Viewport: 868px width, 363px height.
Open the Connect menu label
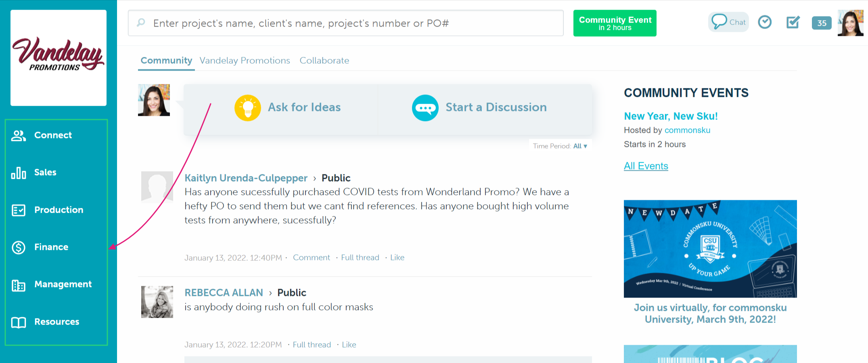coord(53,135)
